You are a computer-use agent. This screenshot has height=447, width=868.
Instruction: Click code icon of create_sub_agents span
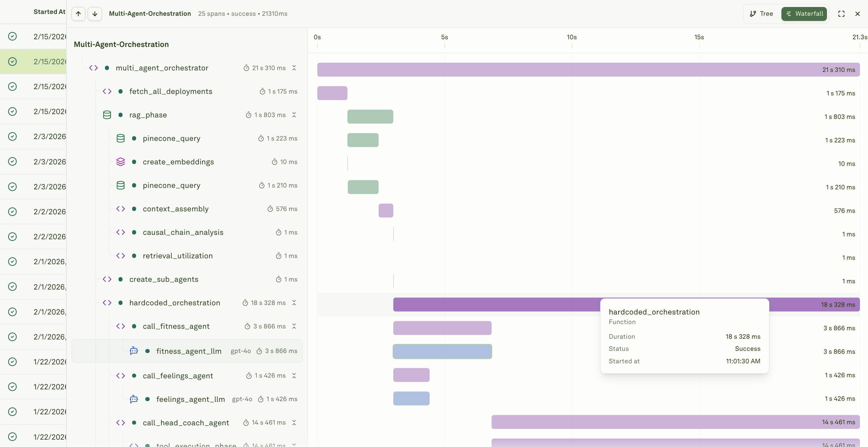107,279
